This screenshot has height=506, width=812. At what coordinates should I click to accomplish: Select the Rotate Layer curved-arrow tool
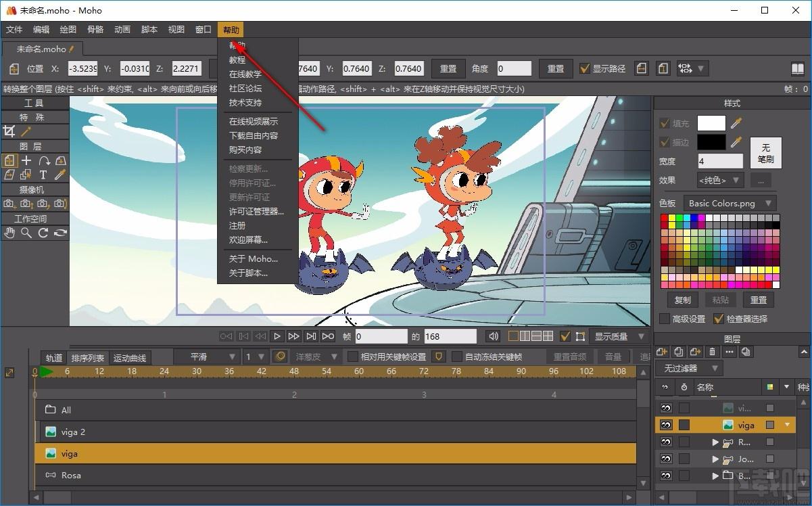[44, 160]
